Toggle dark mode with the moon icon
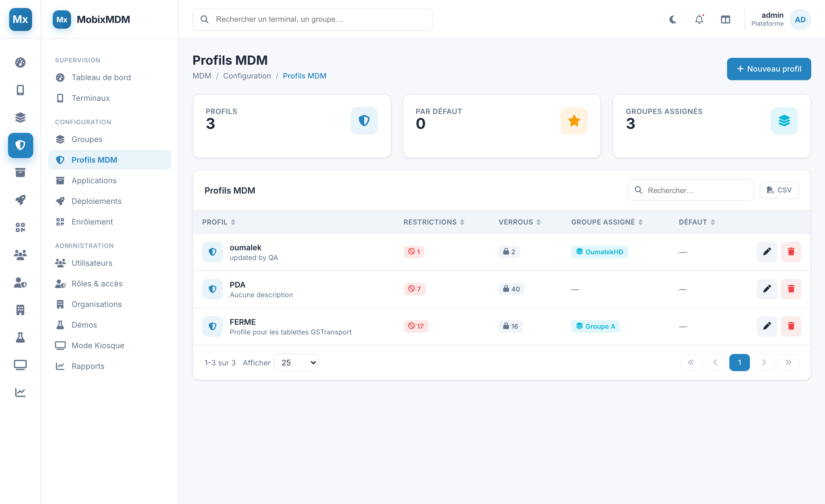This screenshot has width=825, height=504. click(x=673, y=19)
